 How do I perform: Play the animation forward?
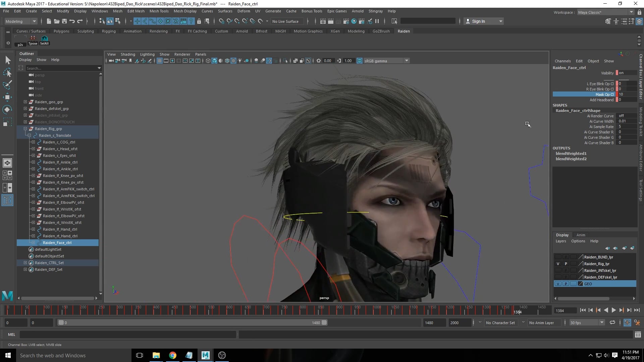pos(613,310)
